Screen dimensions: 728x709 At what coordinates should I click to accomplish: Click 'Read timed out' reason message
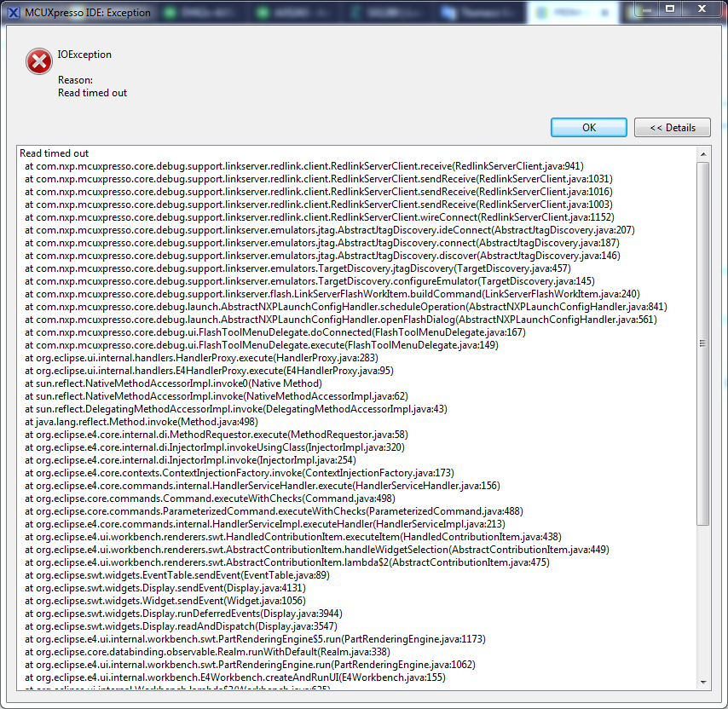pyautogui.click(x=92, y=93)
